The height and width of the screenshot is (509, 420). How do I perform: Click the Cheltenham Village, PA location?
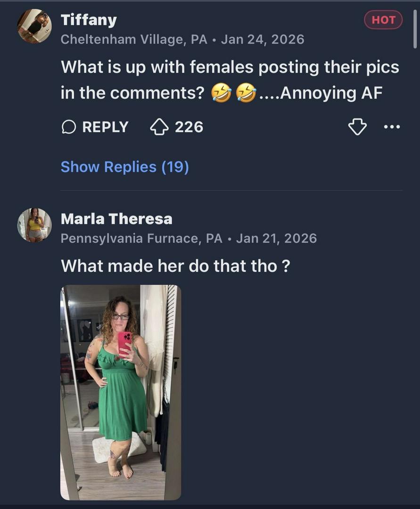coord(134,39)
